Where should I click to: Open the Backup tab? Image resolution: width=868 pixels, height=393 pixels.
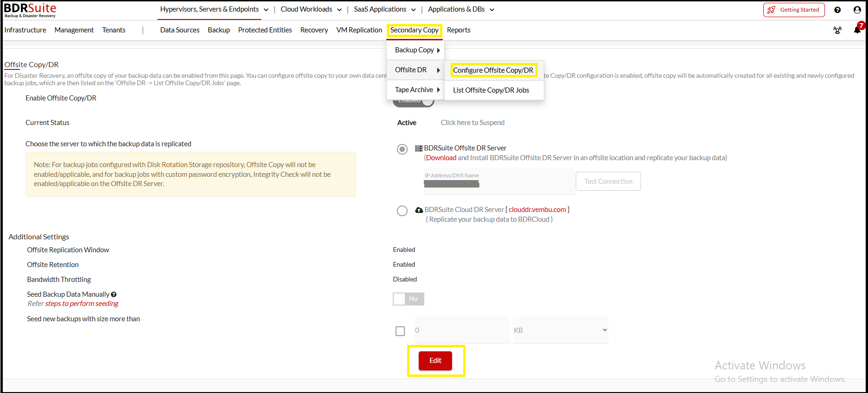point(219,30)
